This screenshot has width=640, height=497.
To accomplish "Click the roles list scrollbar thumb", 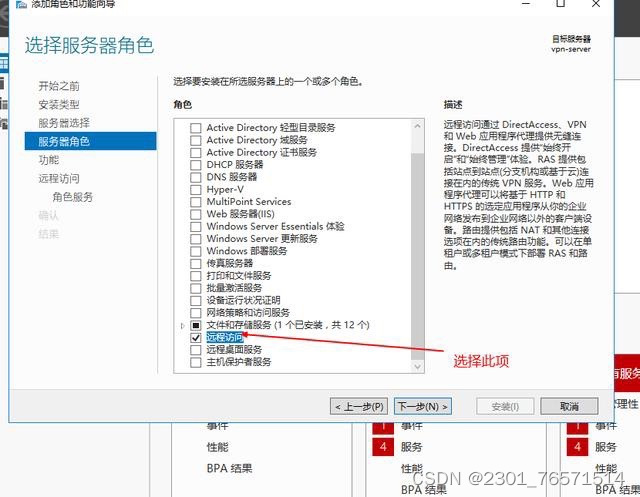I will (x=417, y=256).
